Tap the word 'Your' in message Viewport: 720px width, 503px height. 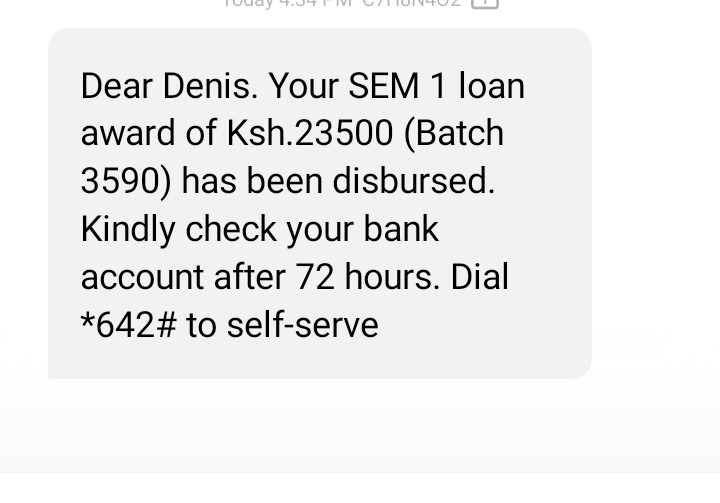(303, 86)
